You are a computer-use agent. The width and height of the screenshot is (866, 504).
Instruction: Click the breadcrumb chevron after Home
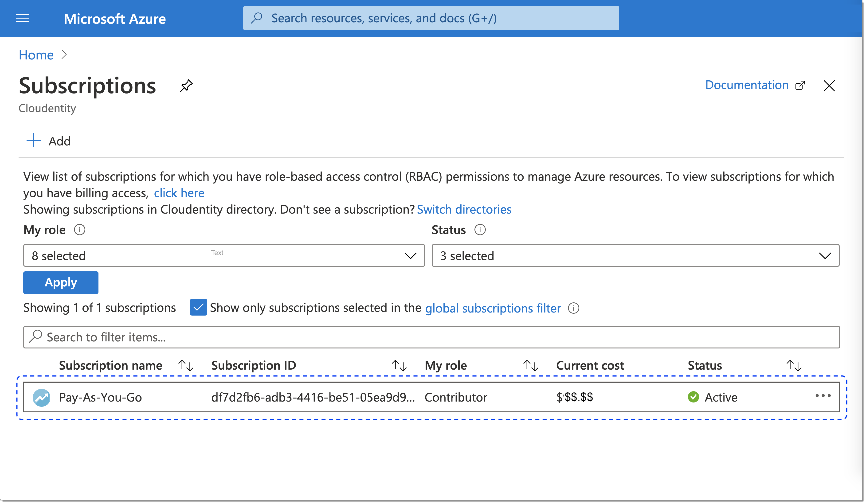pyautogui.click(x=64, y=55)
